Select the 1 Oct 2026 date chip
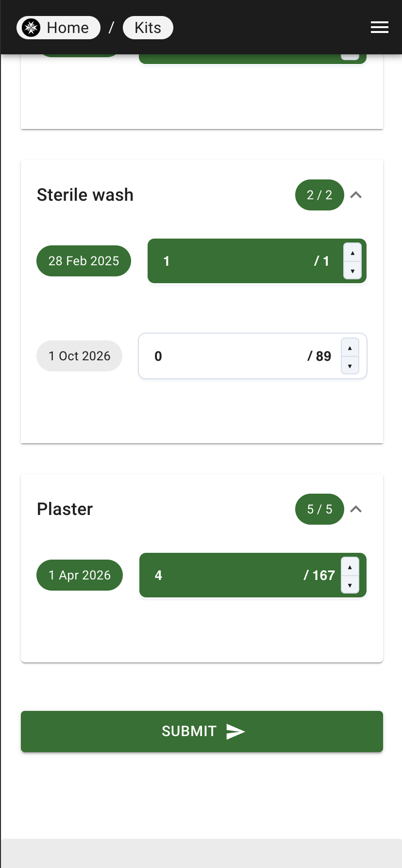 (x=79, y=356)
